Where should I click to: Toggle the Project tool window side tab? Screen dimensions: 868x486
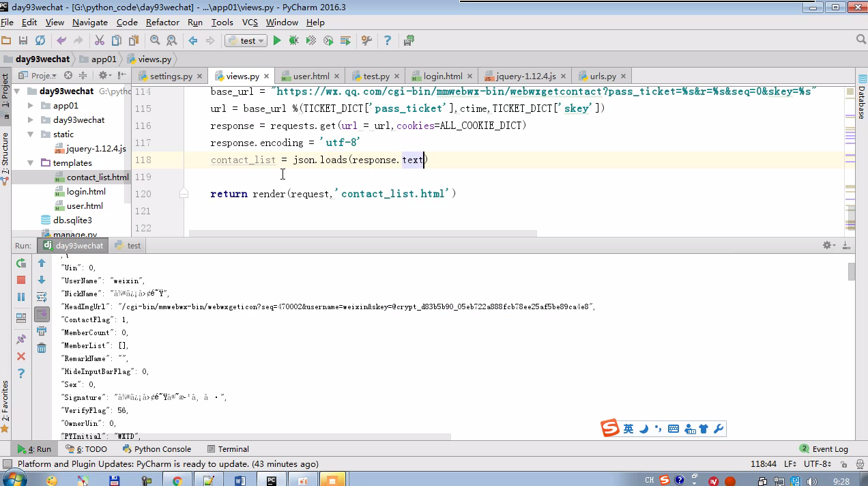[5, 90]
